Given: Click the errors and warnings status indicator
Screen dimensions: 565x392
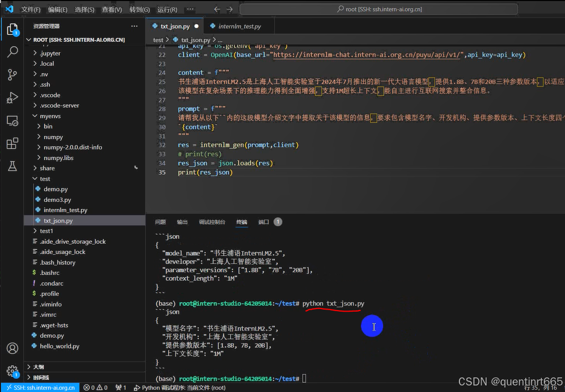Looking at the screenshot, I should point(96,387).
